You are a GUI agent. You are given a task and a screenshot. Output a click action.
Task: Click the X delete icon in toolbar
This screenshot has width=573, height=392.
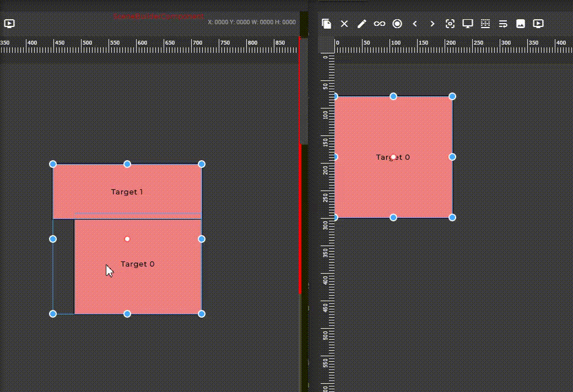coord(344,24)
